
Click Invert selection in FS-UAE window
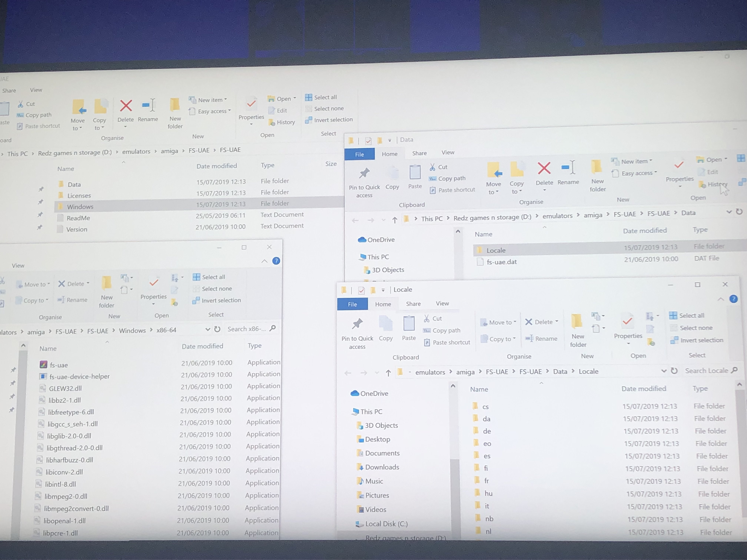[329, 120]
